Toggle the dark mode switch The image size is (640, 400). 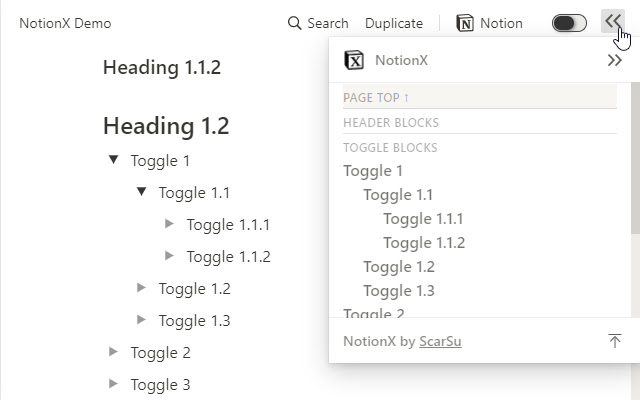pyautogui.click(x=569, y=23)
